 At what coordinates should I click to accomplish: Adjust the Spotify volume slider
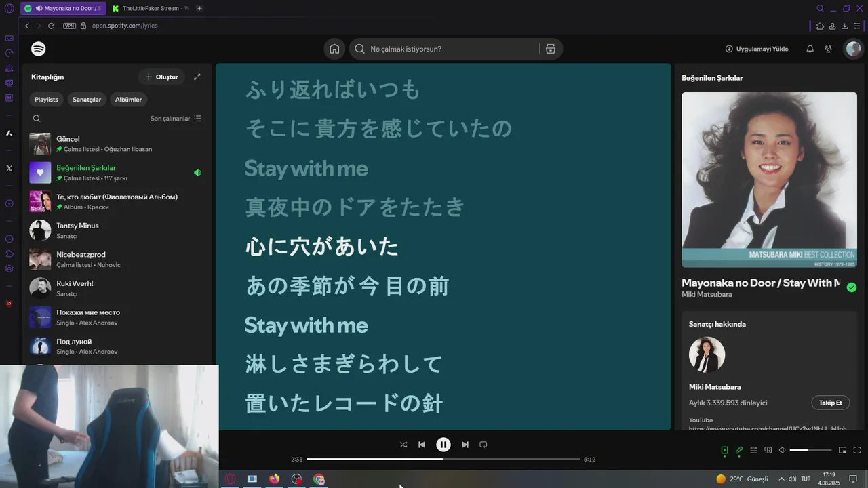(x=810, y=450)
